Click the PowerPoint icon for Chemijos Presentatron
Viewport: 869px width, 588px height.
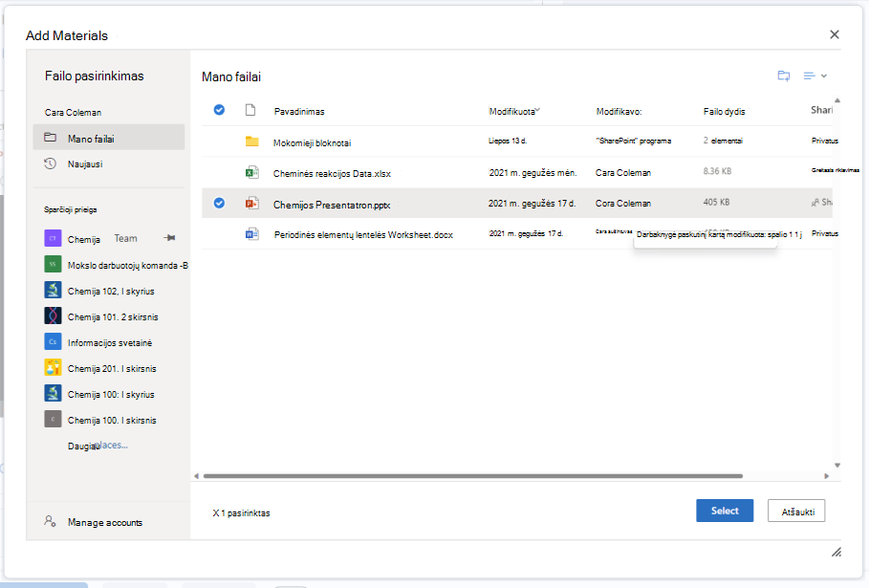(x=252, y=204)
